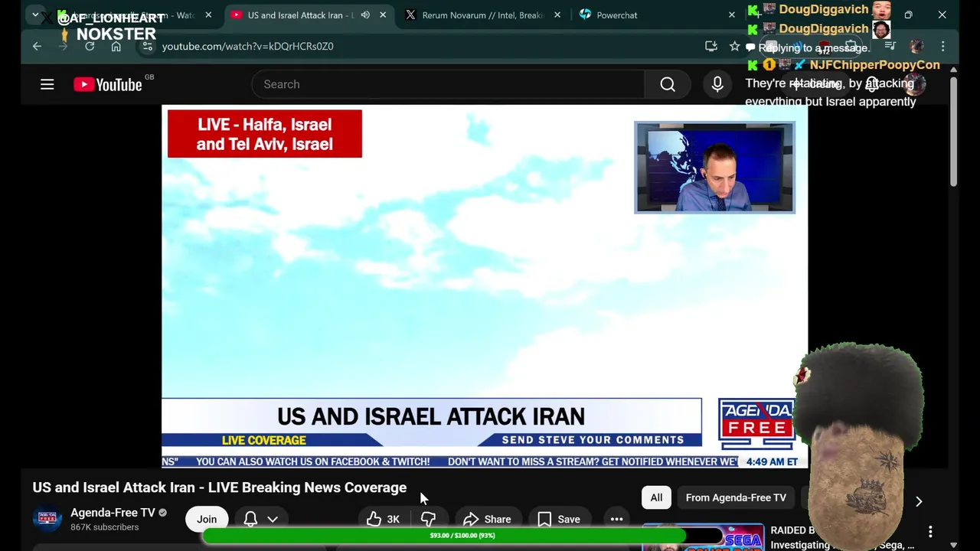Like the video with thumbs up
The height and width of the screenshot is (551, 980).
(x=384, y=519)
